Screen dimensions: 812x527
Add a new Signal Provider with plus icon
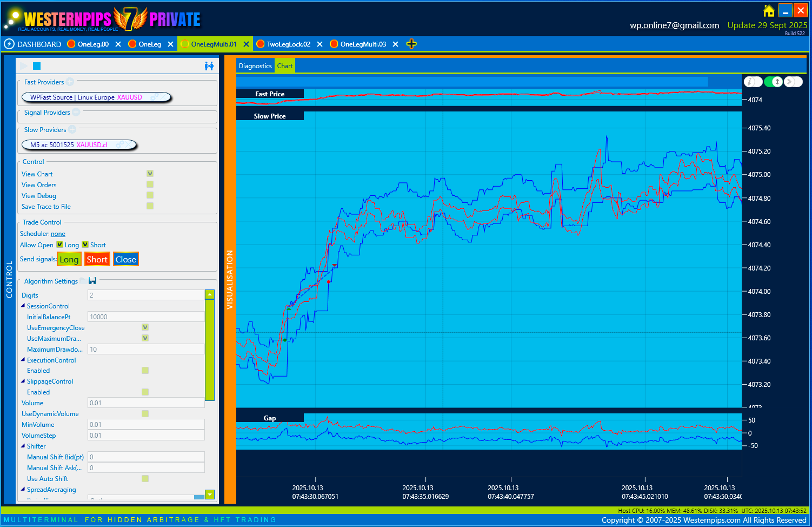[x=76, y=113]
